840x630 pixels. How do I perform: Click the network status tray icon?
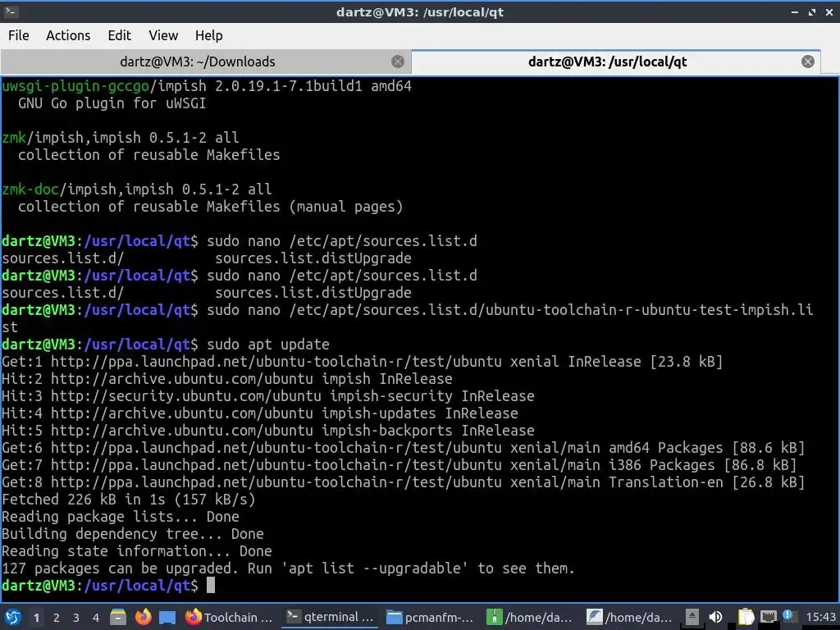point(768,617)
